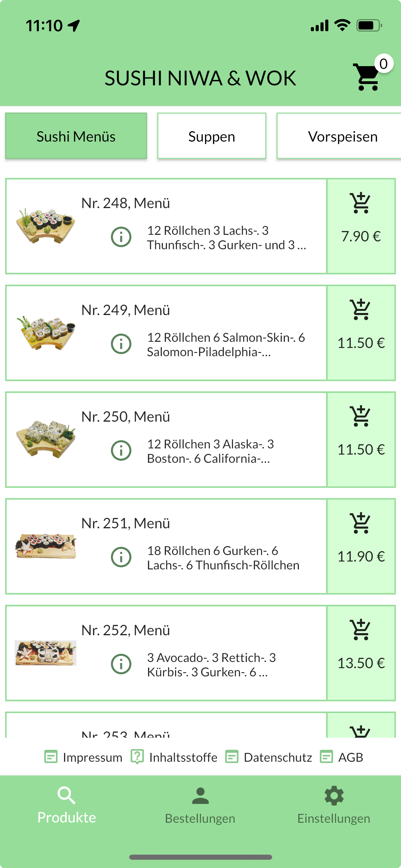
Task: Add Nr. 249 Menü to cart
Action: click(361, 333)
